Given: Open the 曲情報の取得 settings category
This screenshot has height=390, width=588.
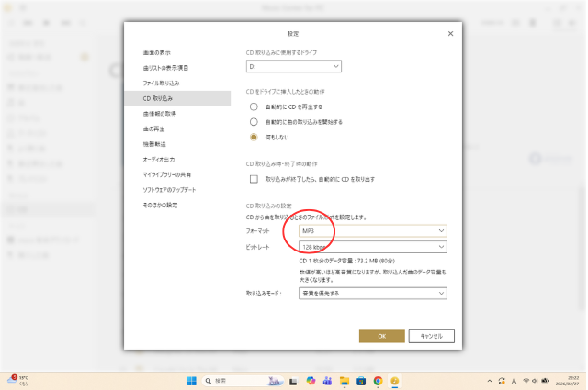Looking at the screenshot, I should pyautogui.click(x=159, y=113).
